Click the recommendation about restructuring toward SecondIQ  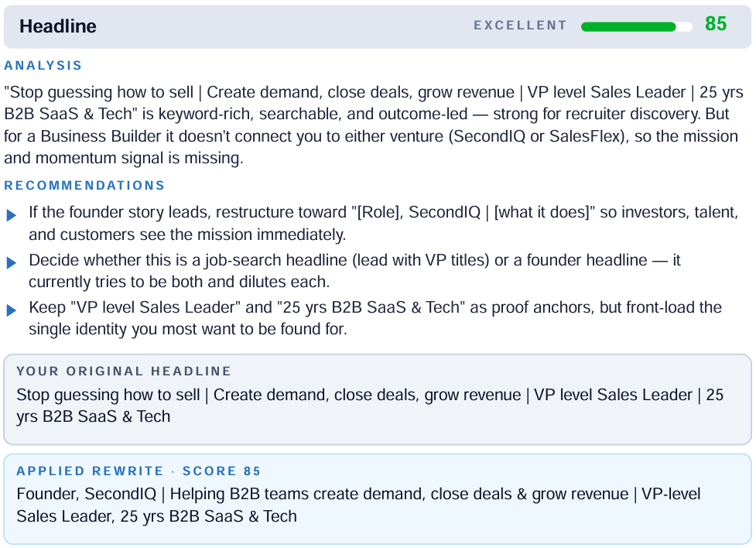click(x=383, y=223)
